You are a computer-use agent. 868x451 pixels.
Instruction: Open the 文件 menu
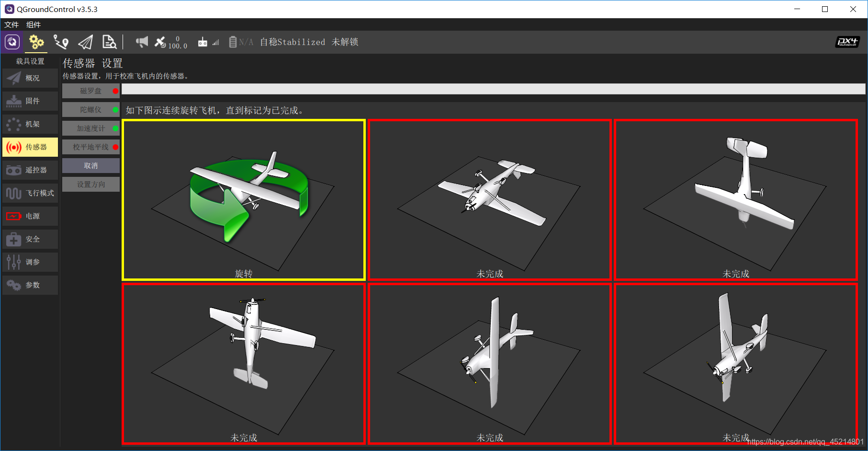[11, 24]
